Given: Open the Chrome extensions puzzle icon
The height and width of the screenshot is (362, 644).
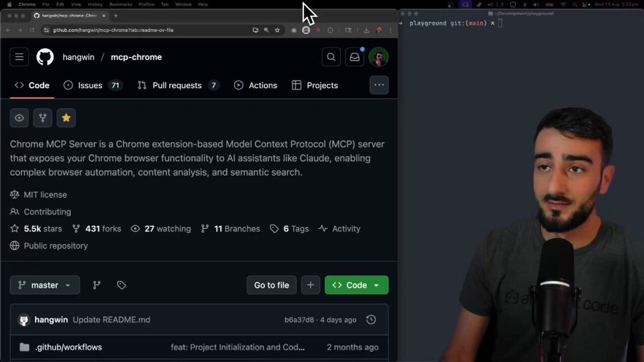Looking at the screenshot, I should [x=330, y=30].
